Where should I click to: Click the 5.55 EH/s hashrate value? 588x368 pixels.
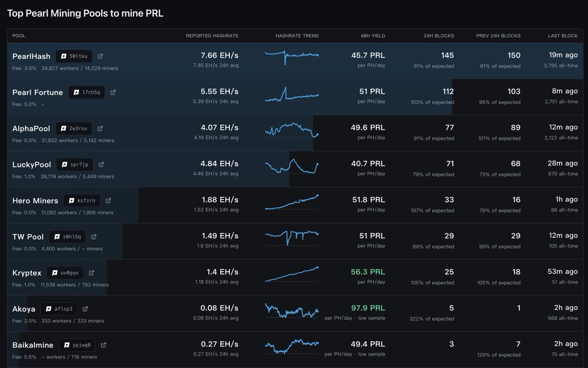point(220,91)
